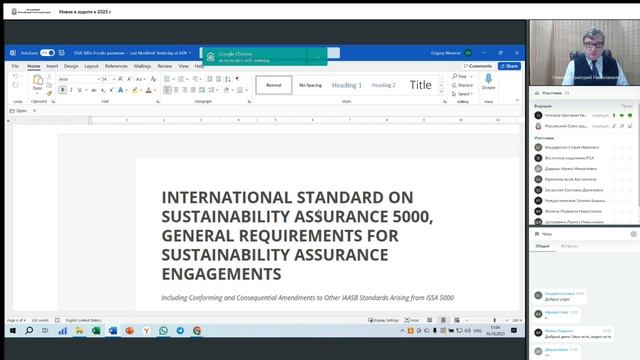The height and width of the screenshot is (360, 640).
Task: Open the Select dropdown in Editing
Action: point(462,93)
